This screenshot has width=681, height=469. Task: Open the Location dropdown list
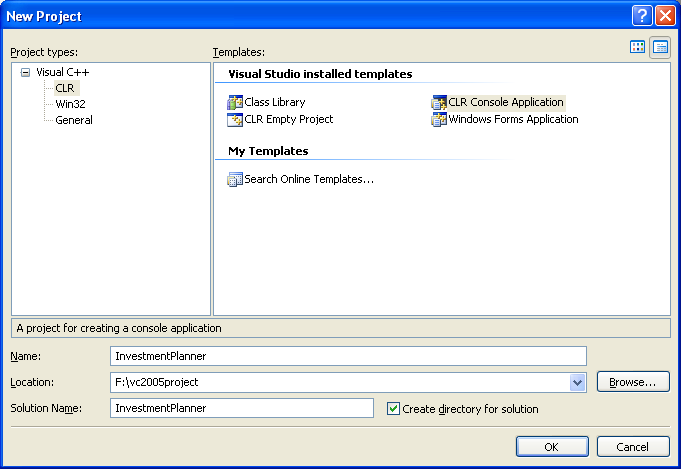click(577, 382)
